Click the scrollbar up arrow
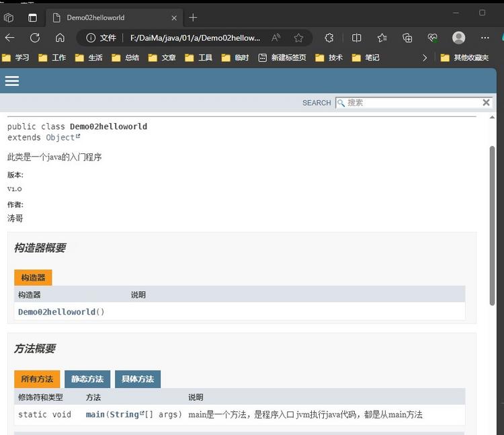This screenshot has height=435, width=504. click(x=492, y=118)
